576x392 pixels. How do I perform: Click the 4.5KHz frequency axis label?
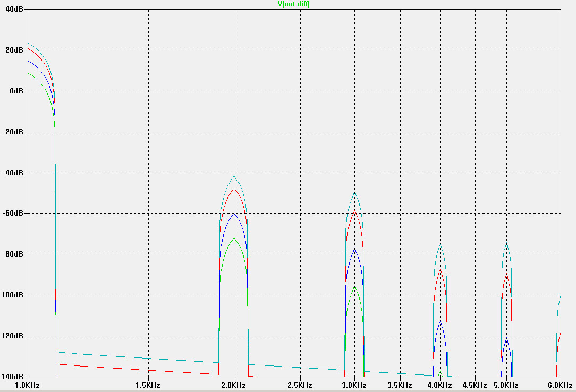(475, 386)
